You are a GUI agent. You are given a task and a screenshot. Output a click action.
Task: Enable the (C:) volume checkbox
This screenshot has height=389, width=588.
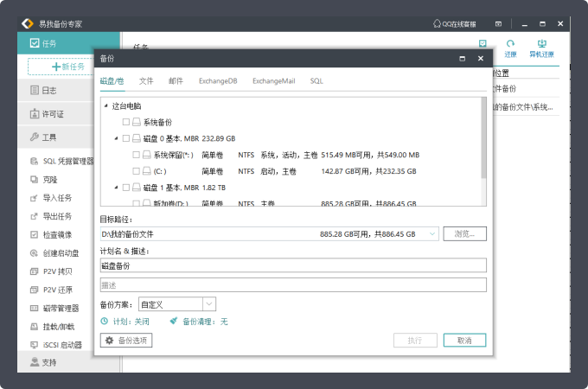click(136, 171)
